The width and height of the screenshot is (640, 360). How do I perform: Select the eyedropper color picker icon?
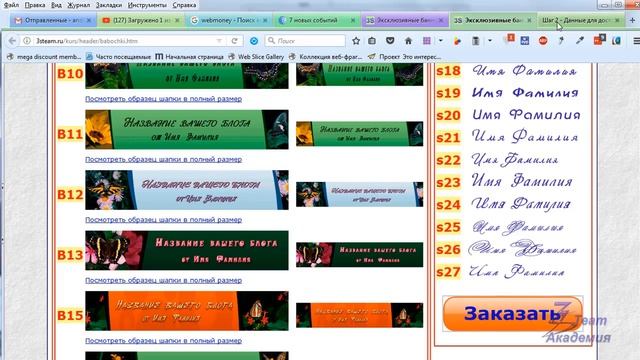(x=580, y=40)
